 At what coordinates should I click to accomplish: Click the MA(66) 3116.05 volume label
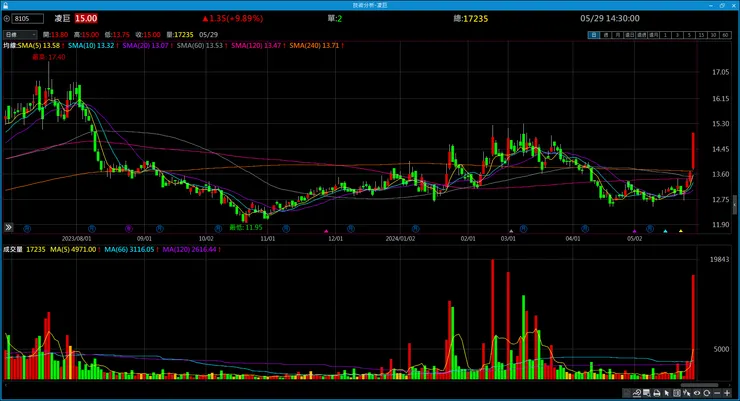click(131, 250)
